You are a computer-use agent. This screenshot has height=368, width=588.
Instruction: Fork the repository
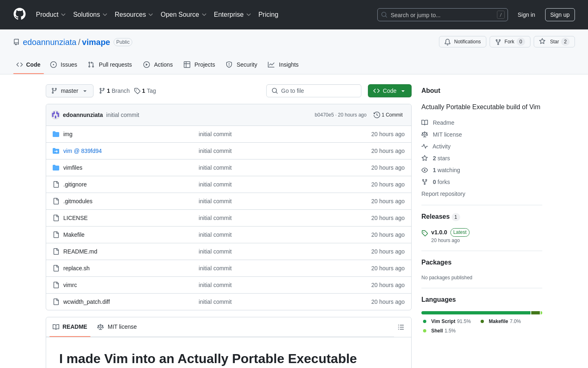coord(510,42)
